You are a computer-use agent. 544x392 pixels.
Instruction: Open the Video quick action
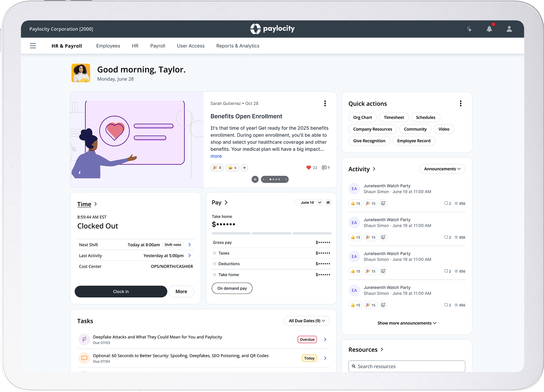pyautogui.click(x=444, y=129)
